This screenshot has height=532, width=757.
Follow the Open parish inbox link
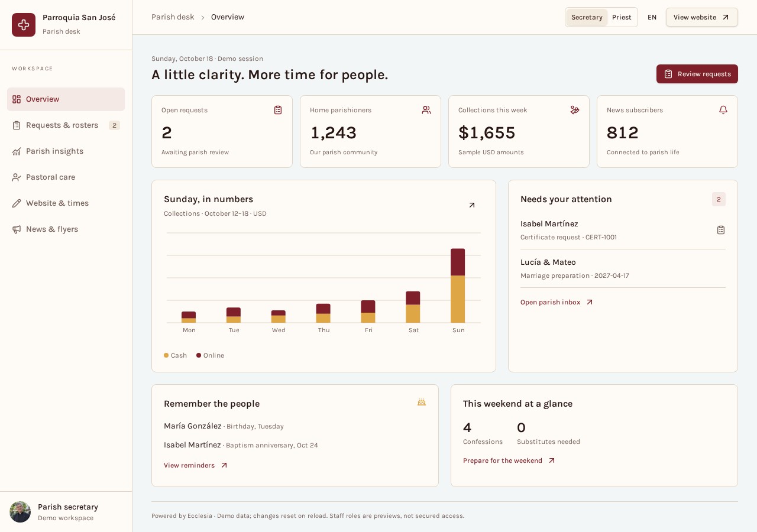point(557,302)
